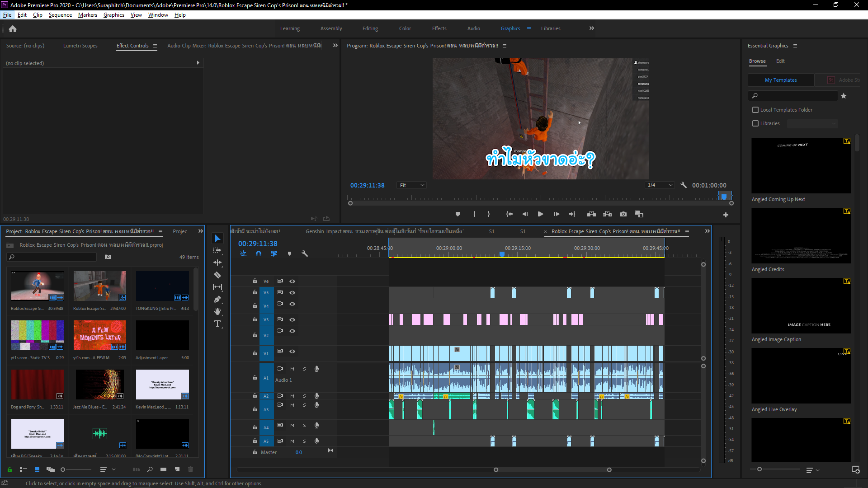Solo audio track A3
Viewport: 868px width, 488px height.
(x=304, y=405)
